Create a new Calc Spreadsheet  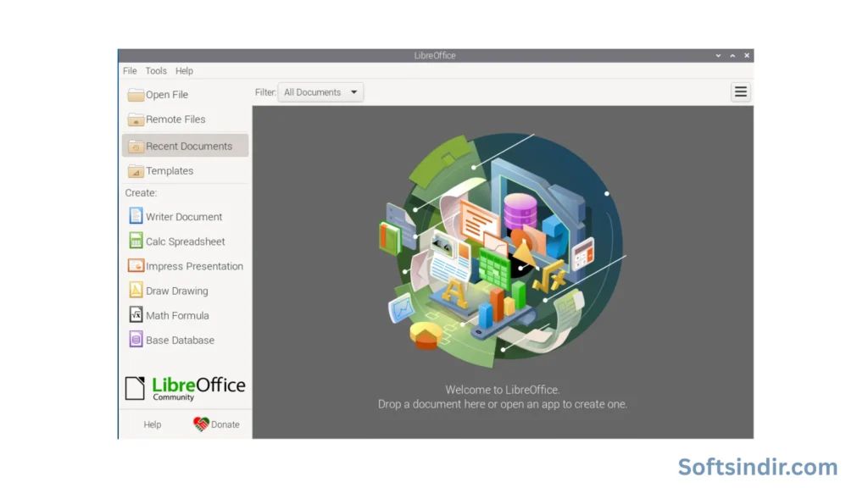pyautogui.click(x=185, y=241)
